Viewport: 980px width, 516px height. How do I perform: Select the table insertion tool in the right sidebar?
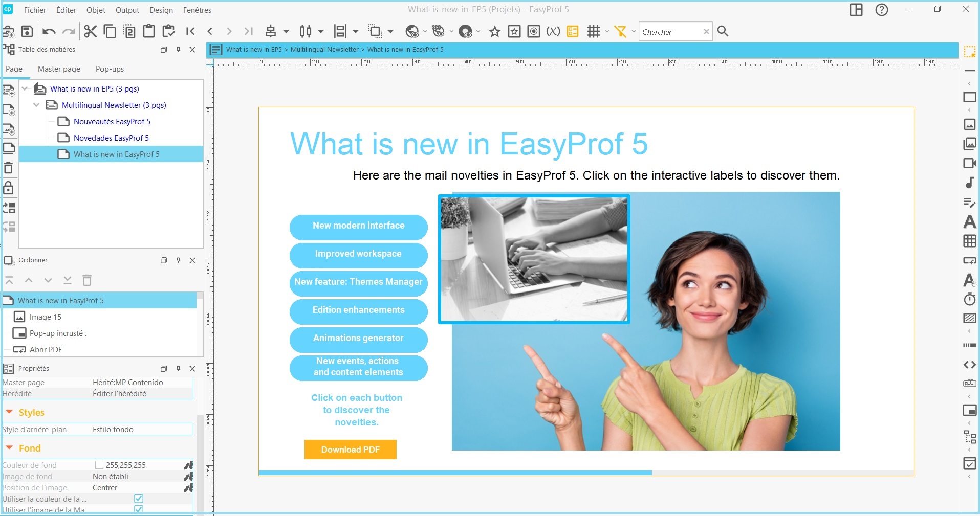click(970, 241)
